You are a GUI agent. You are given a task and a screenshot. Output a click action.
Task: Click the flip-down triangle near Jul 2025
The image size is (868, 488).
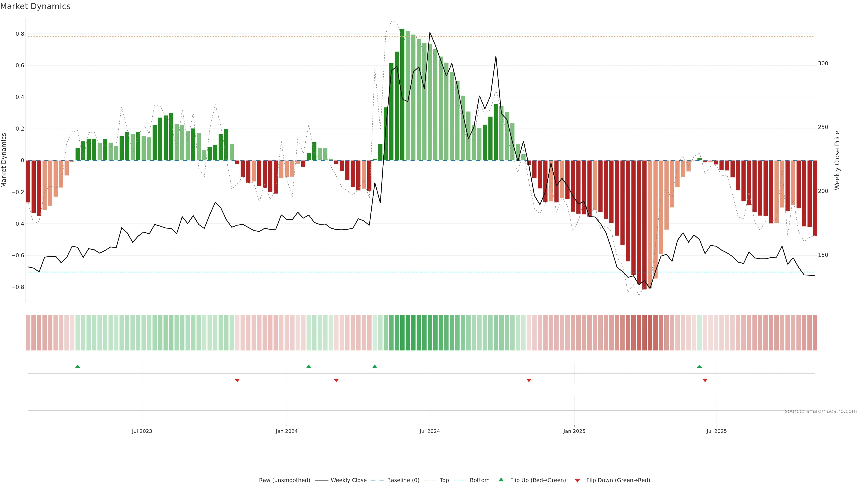(x=705, y=380)
